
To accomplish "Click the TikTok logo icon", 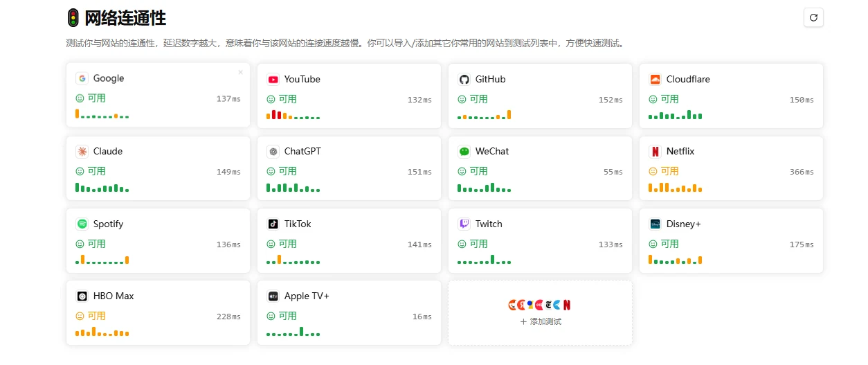I will tap(273, 224).
